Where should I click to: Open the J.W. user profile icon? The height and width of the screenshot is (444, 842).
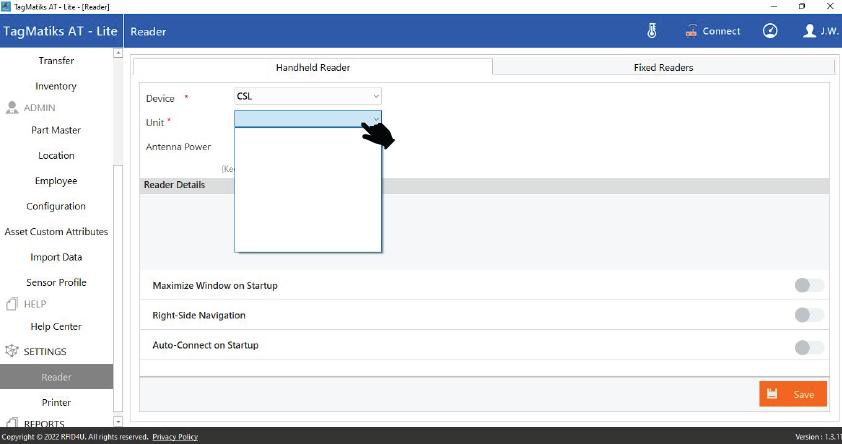pyautogui.click(x=810, y=31)
